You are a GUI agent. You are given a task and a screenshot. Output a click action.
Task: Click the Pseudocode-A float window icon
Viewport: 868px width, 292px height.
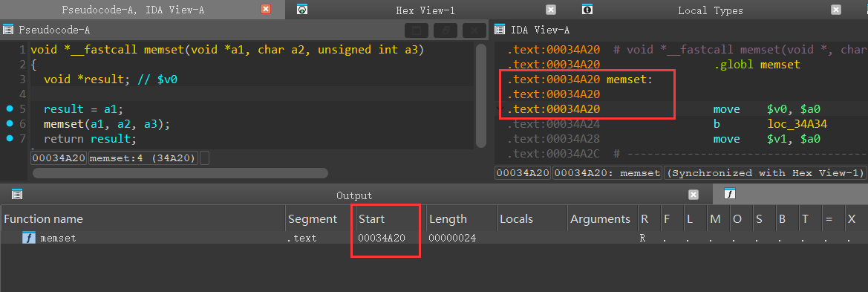[x=445, y=30]
